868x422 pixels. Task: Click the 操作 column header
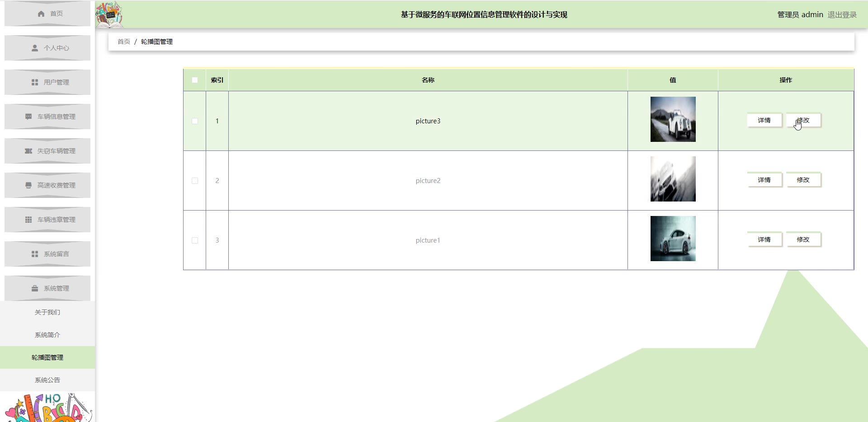tap(786, 80)
